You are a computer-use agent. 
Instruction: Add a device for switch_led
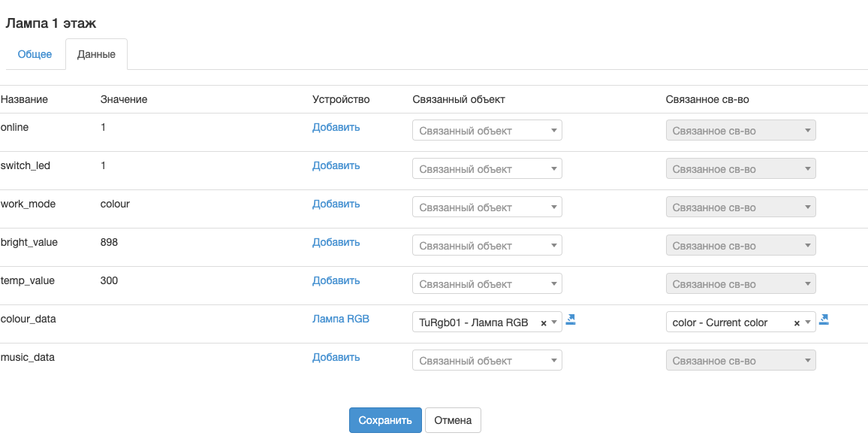point(336,166)
